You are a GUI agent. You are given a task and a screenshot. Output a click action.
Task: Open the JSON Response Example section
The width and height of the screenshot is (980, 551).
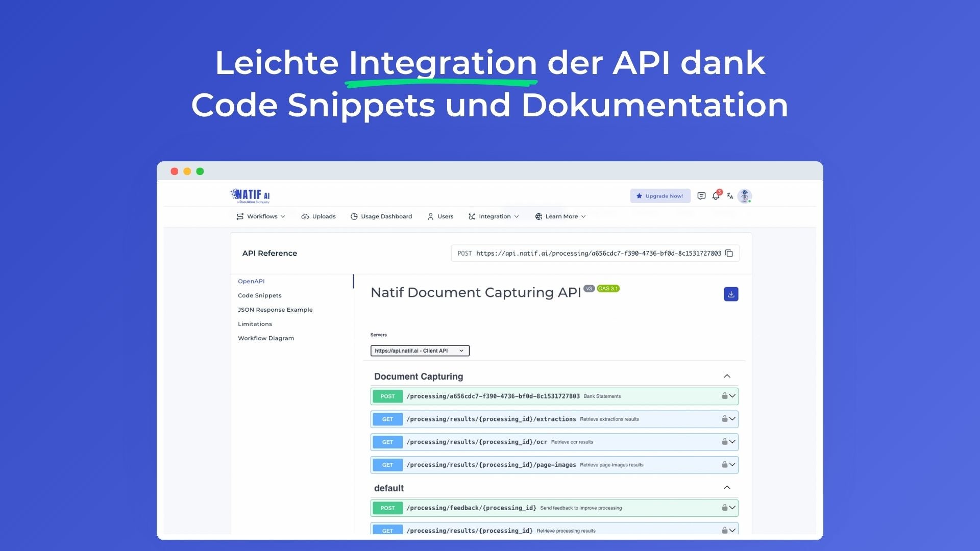pyautogui.click(x=275, y=310)
